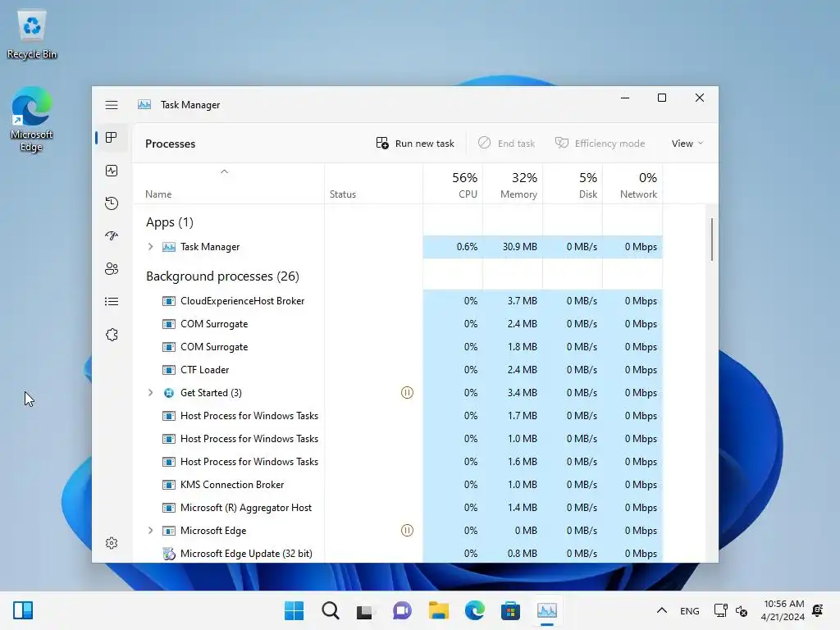Click the Get Started suspended status icon
The height and width of the screenshot is (630, 840).
(x=407, y=393)
